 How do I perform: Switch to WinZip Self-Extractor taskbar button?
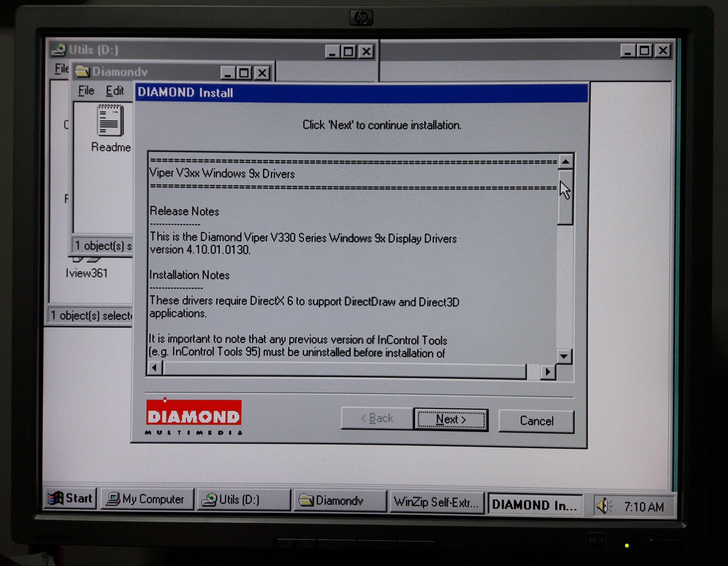tap(437, 502)
